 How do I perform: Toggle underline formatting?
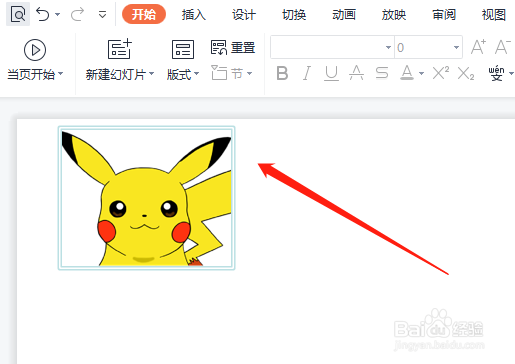click(331, 73)
